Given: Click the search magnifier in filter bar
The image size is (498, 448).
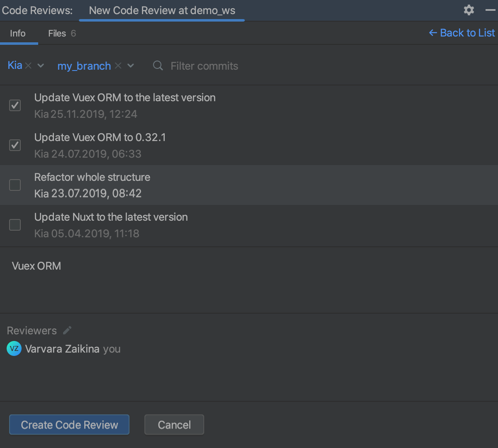Looking at the screenshot, I should tap(158, 66).
